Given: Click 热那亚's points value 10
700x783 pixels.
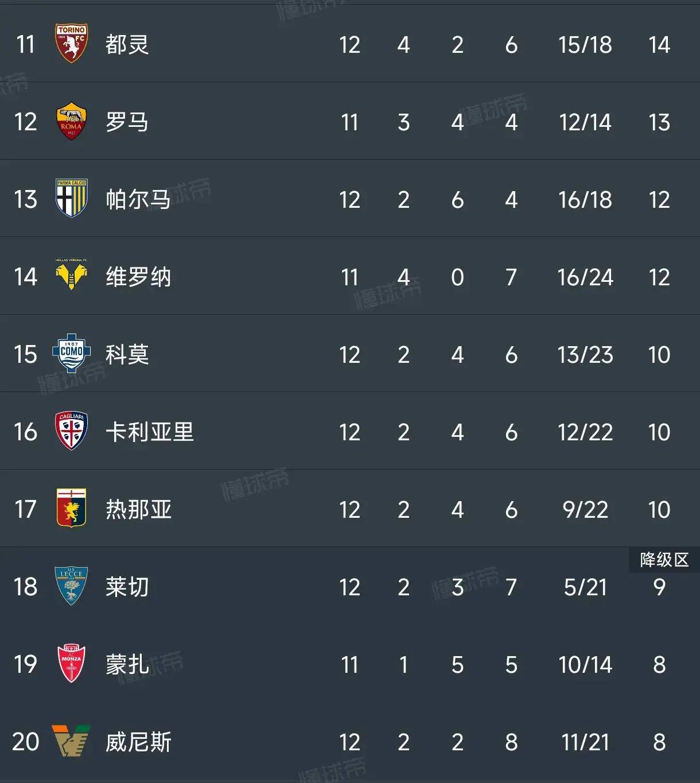Looking at the screenshot, I should [x=660, y=509].
